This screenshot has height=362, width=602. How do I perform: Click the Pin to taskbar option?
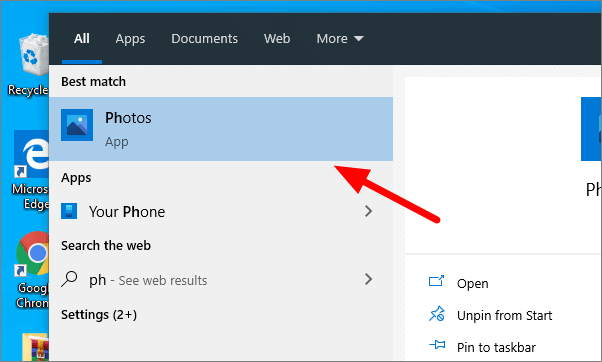pyautogui.click(x=496, y=347)
